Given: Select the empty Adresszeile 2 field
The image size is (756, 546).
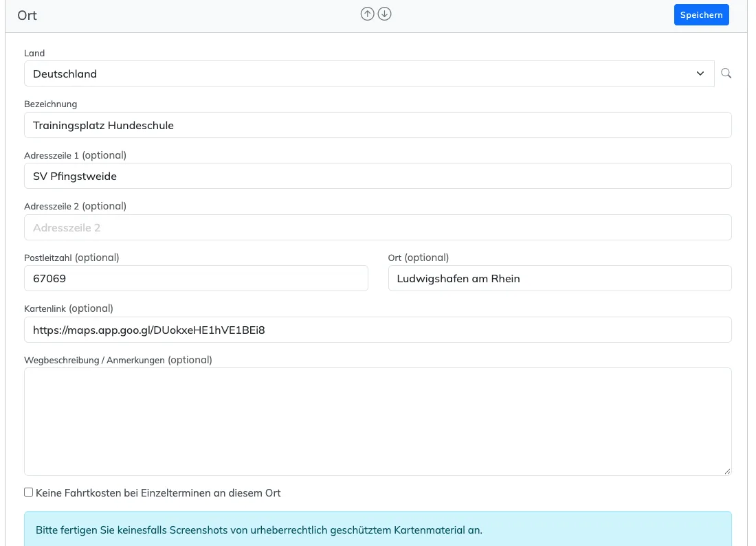Looking at the screenshot, I should 377,227.
